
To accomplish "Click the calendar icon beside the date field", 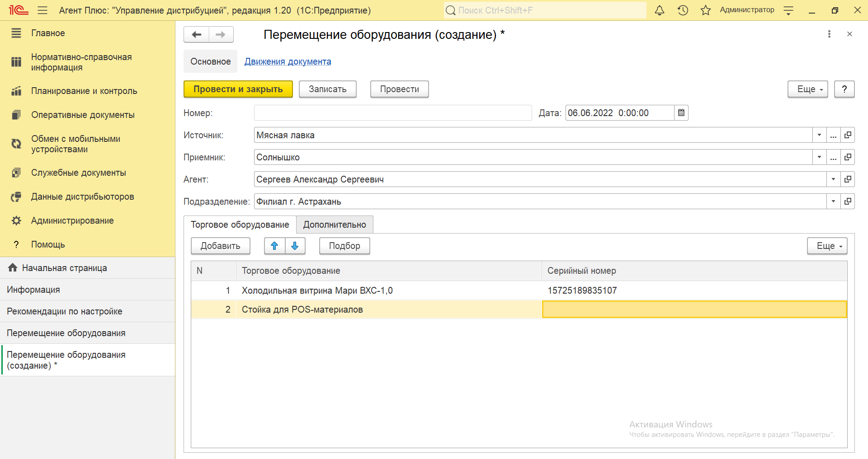I will [x=681, y=113].
